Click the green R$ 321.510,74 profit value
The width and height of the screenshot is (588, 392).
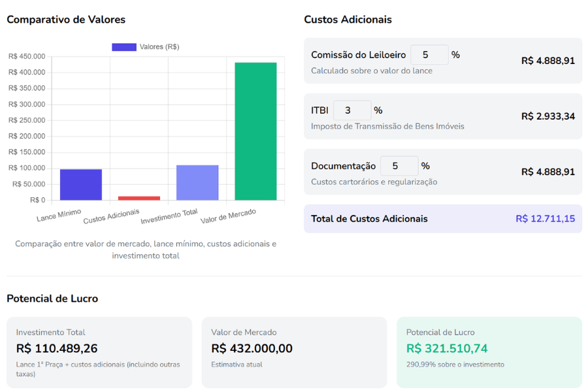point(447,348)
